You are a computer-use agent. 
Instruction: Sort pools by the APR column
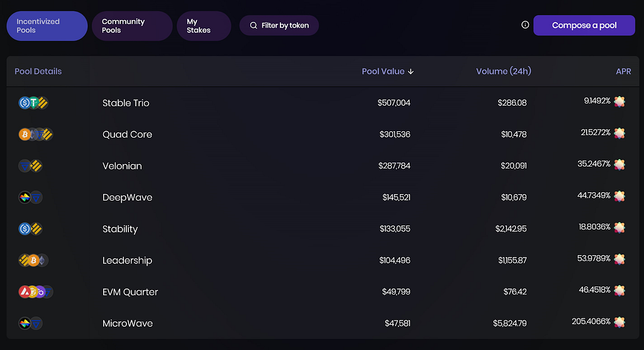click(x=623, y=72)
